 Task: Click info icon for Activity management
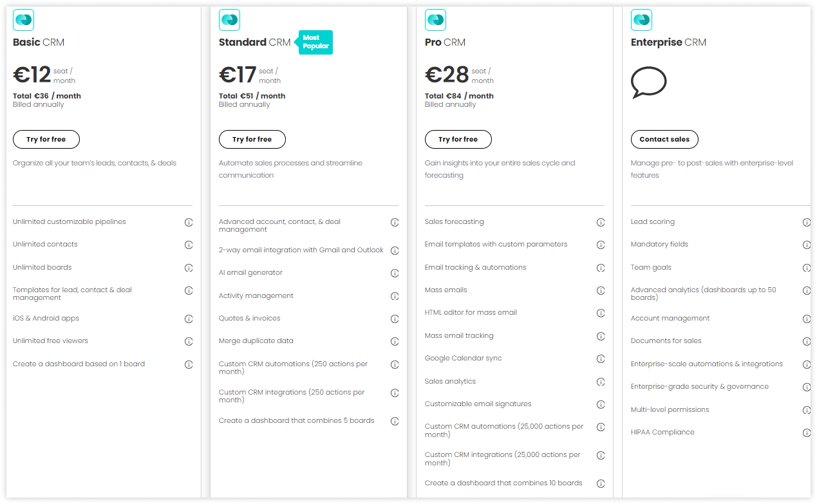tap(395, 296)
